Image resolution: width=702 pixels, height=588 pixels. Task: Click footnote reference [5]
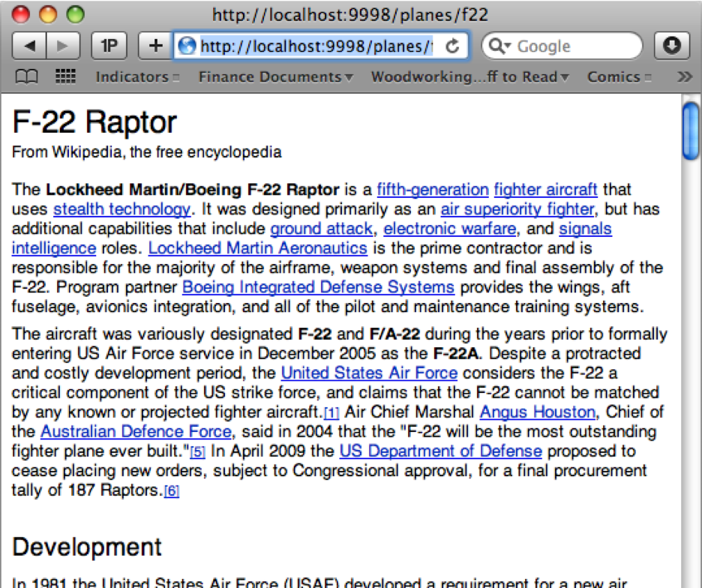point(197,451)
